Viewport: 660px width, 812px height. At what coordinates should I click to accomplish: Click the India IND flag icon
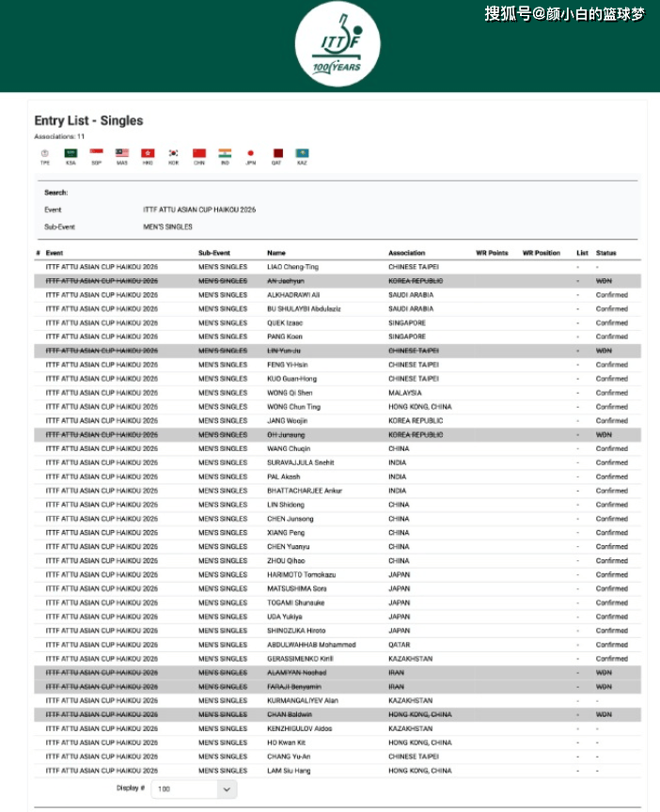225,153
